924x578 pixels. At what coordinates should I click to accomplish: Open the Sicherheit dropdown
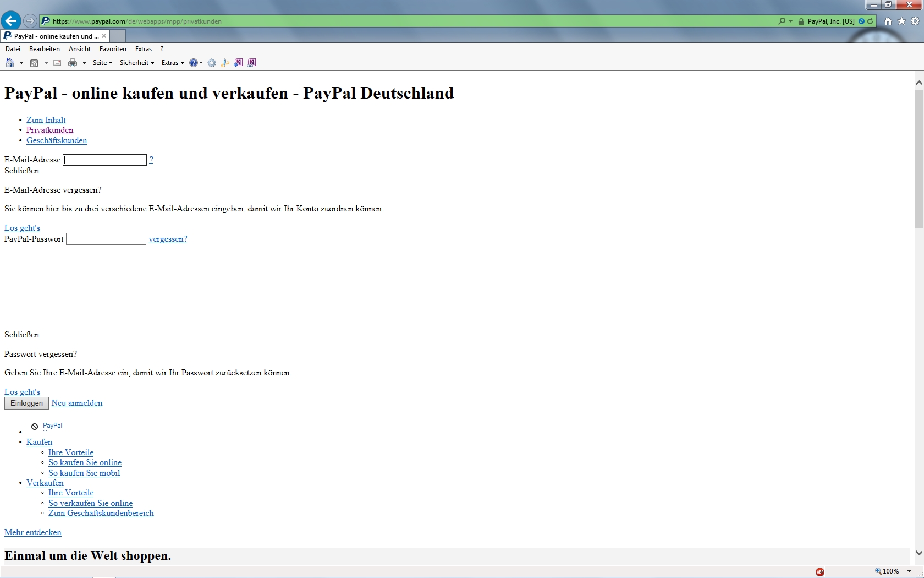(x=137, y=63)
